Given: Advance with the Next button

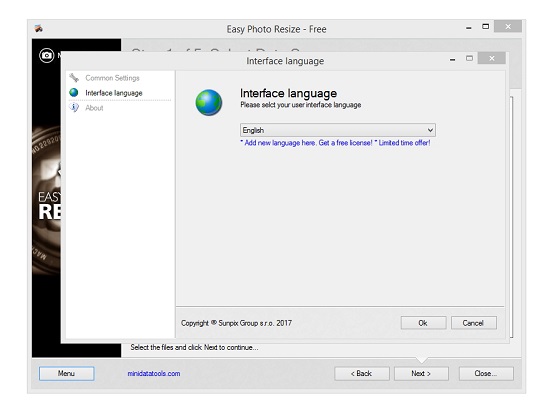Looking at the screenshot, I should 421,374.
